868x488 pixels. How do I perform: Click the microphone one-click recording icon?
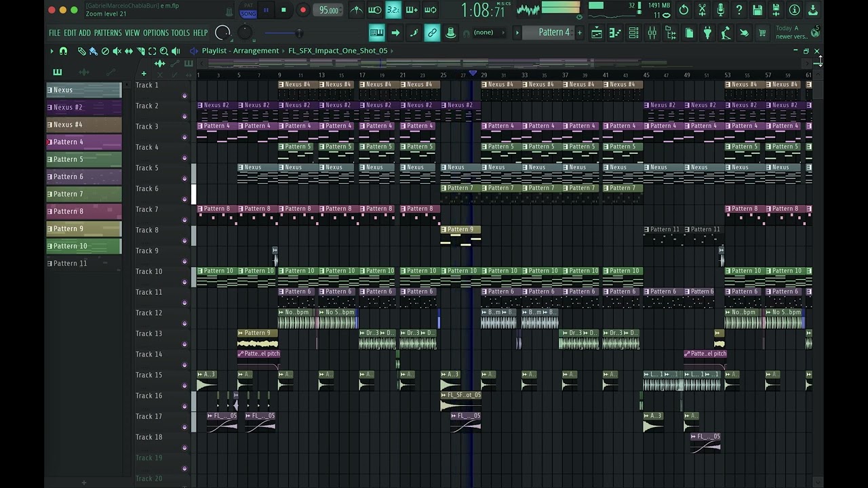[x=721, y=10]
